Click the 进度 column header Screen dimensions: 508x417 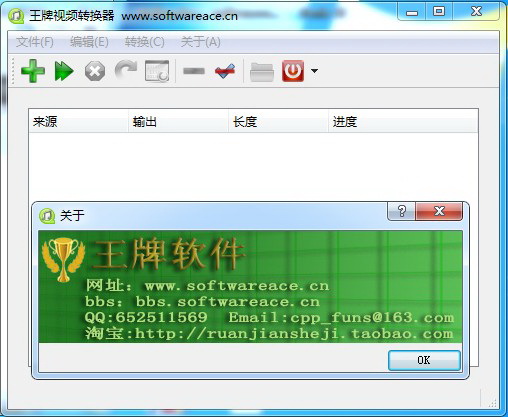(x=403, y=121)
